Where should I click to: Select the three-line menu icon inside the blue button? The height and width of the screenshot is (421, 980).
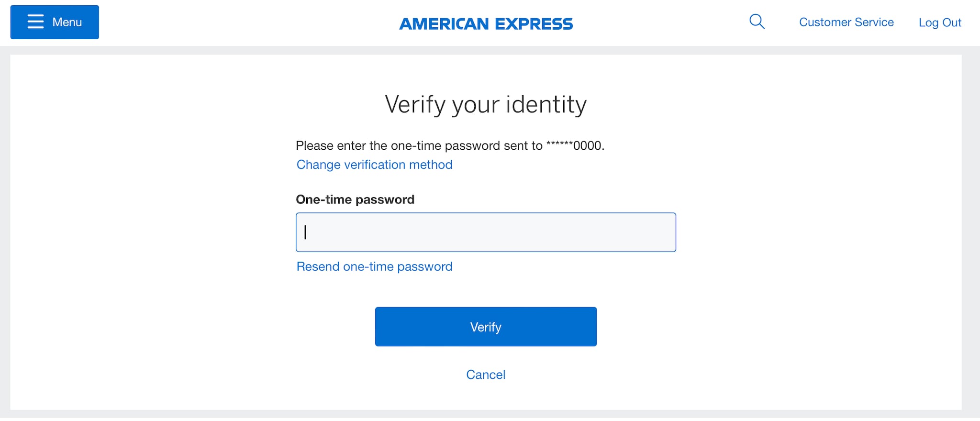pyautogui.click(x=36, y=22)
